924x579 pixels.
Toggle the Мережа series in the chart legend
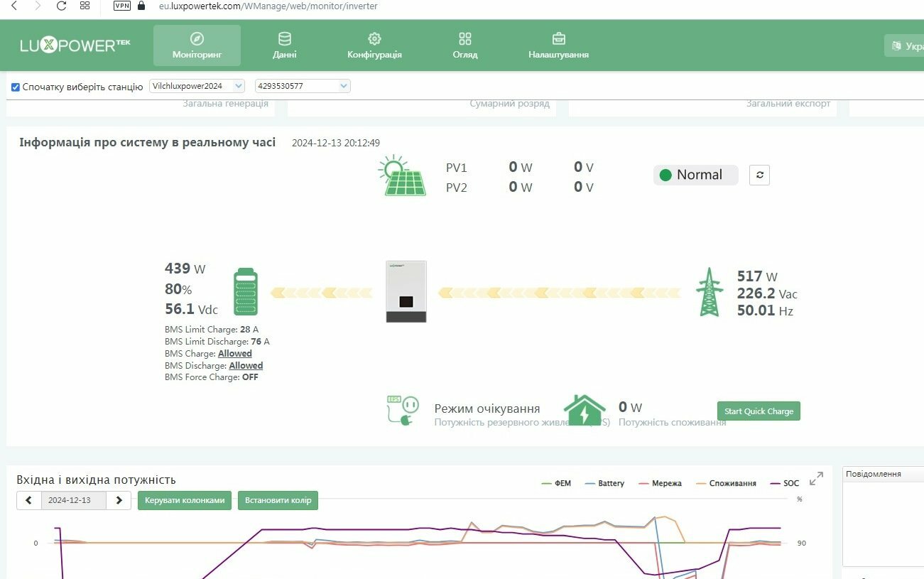[661, 483]
